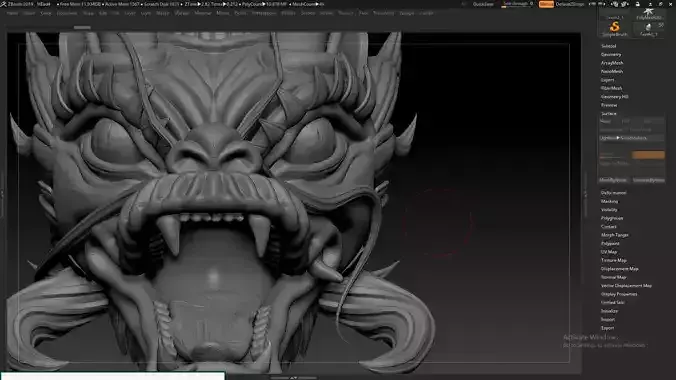Image resolution: width=676 pixels, height=380 pixels.
Task: Expand the Import section
Action: 607,320
